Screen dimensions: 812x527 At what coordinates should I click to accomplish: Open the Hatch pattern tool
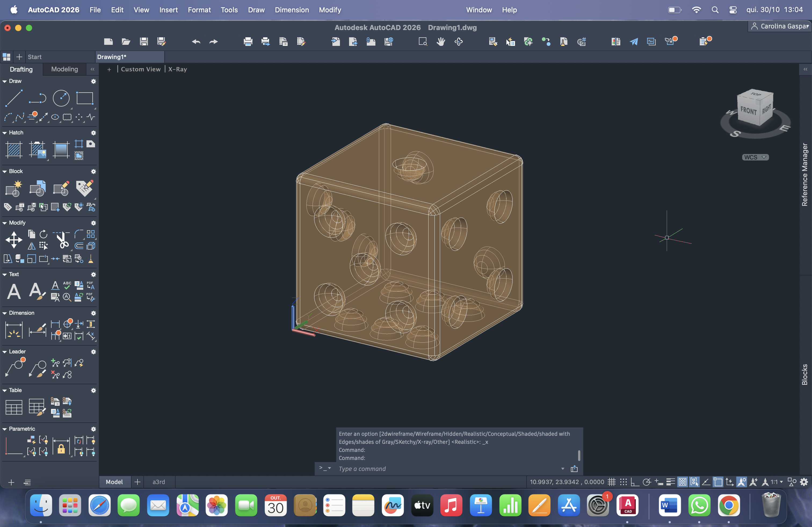coord(14,149)
